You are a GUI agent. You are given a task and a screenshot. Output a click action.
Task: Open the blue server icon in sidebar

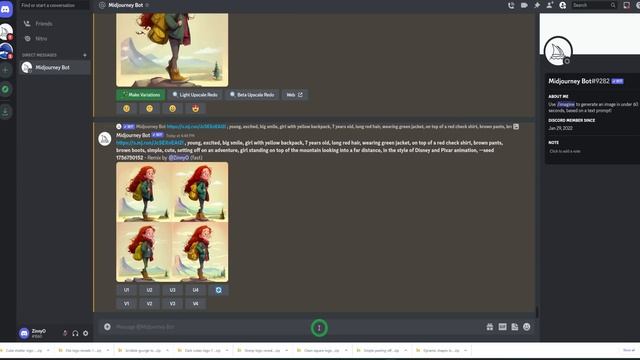coord(6,51)
